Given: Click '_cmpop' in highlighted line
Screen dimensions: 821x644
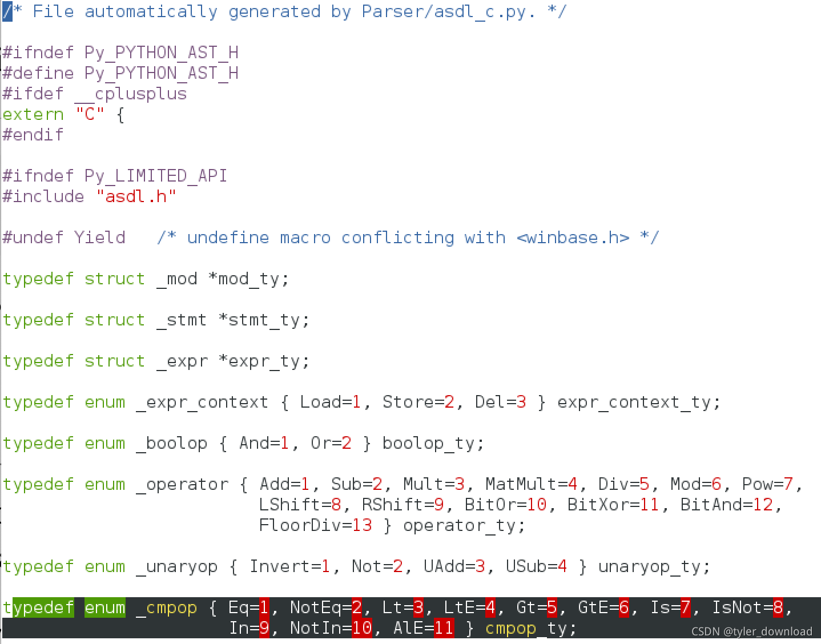Looking at the screenshot, I should click(166, 608).
